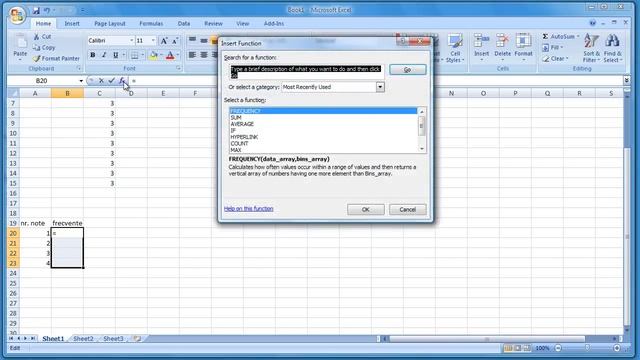
Task: Click the Undo icon in quick access toolbar
Action: click(47, 10)
